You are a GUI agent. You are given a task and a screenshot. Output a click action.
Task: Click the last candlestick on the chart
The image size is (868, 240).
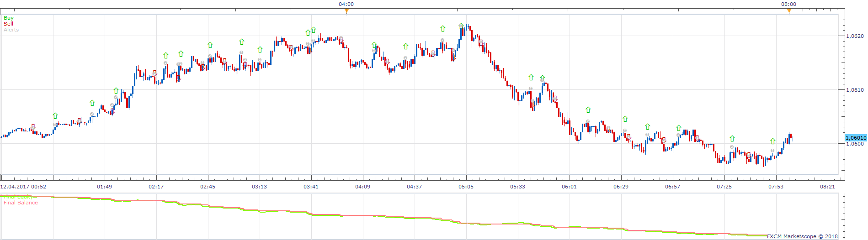792,139
